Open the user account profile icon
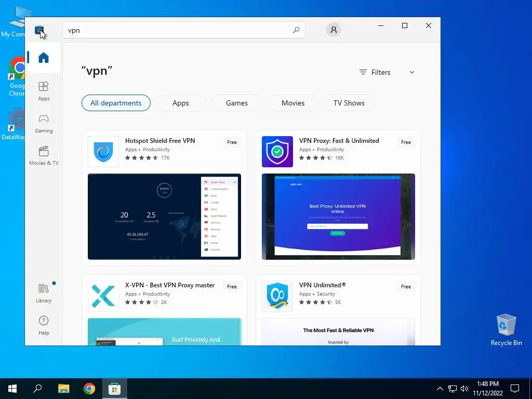 click(x=334, y=30)
